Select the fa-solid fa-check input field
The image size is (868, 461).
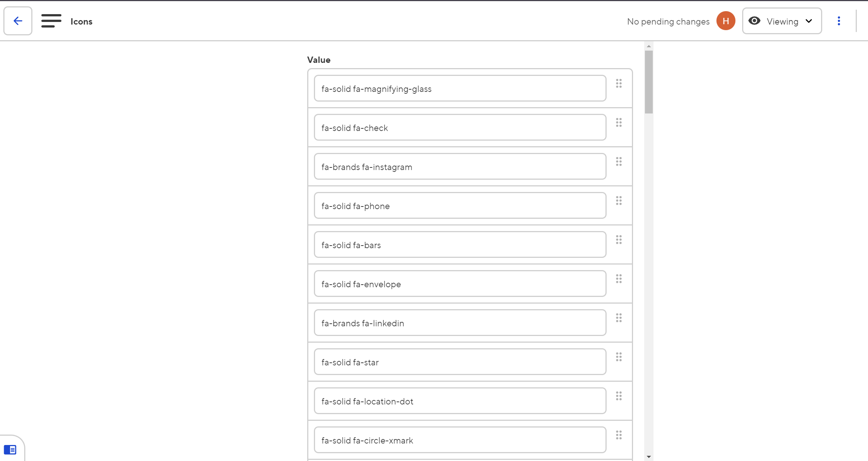pyautogui.click(x=459, y=127)
